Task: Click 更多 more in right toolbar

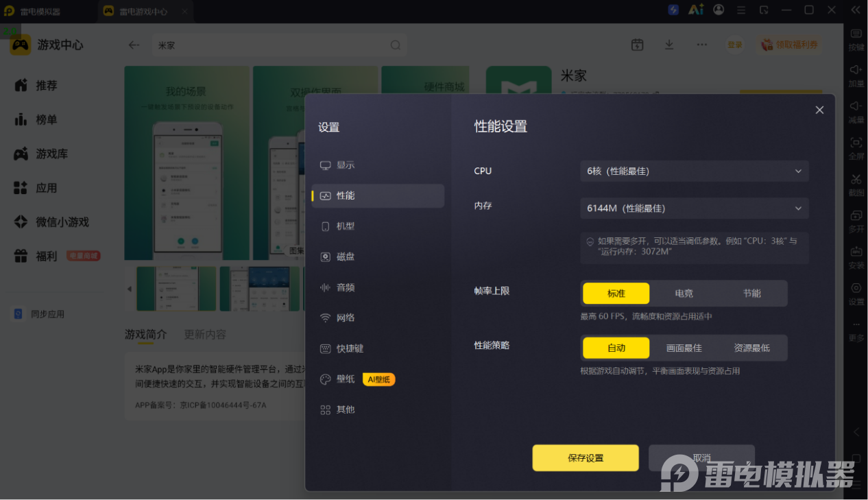Action: coord(856,331)
